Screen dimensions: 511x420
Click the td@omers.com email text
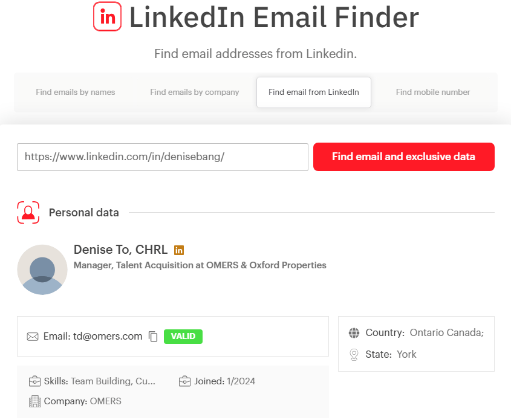click(x=108, y=337)
